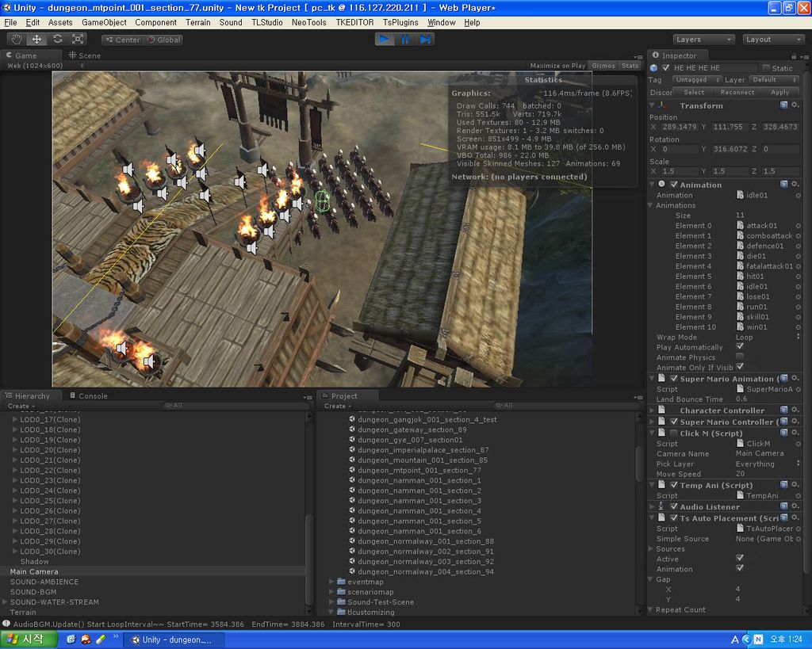
Task: Toggle the Static checkbox
Action: (766, 68)
